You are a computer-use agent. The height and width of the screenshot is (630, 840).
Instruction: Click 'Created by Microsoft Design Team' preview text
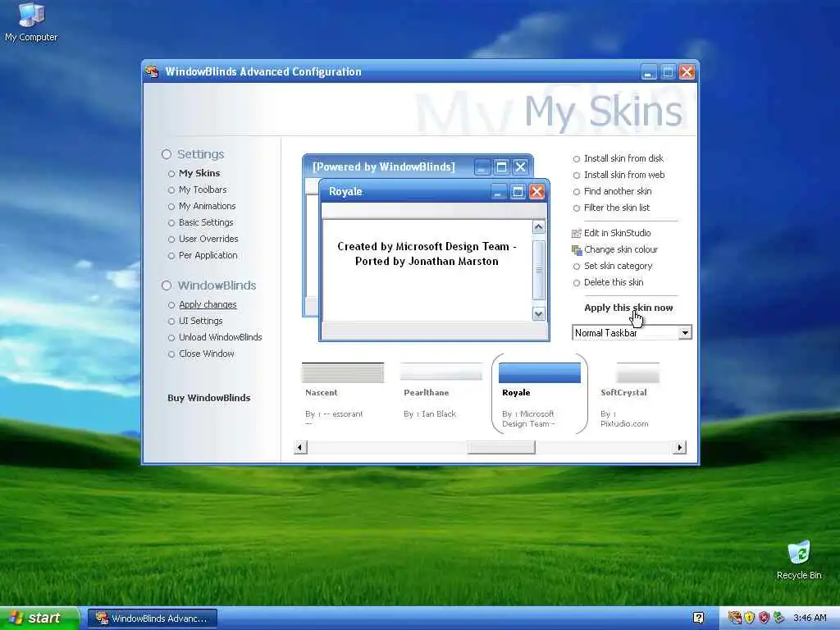tap(423, 246)
